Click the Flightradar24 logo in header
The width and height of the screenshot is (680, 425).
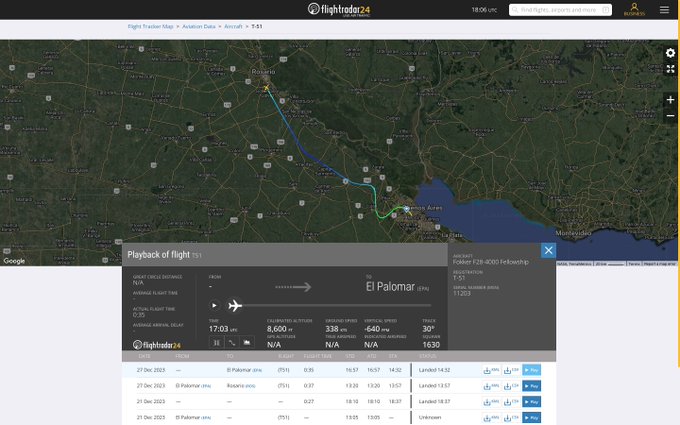[x=339, y=9]
